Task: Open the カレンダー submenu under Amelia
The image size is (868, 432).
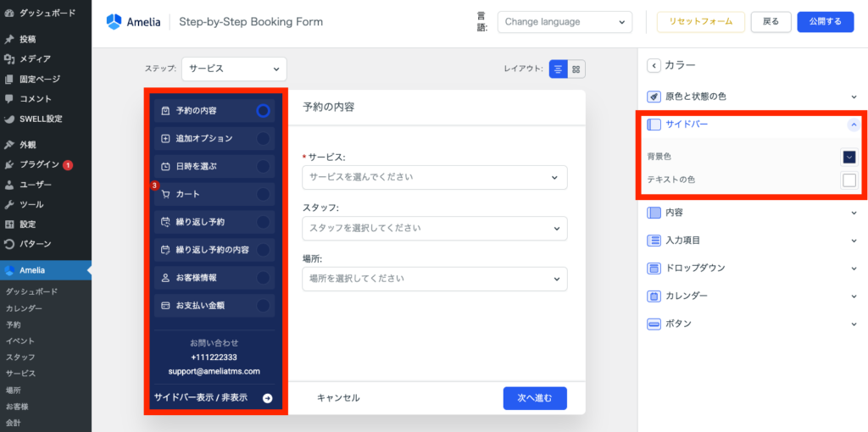Action: (24, 308)
